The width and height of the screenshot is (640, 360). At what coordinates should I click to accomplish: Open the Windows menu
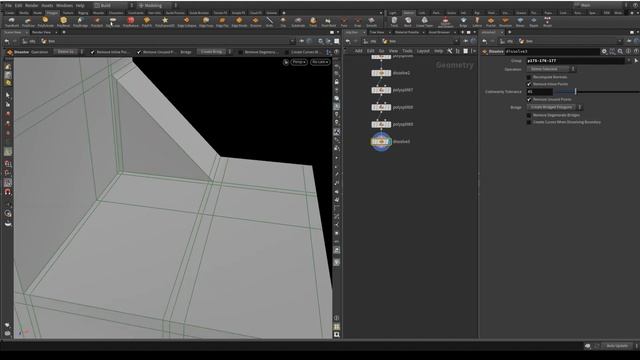pyautogui.click(x=64, y=6)
